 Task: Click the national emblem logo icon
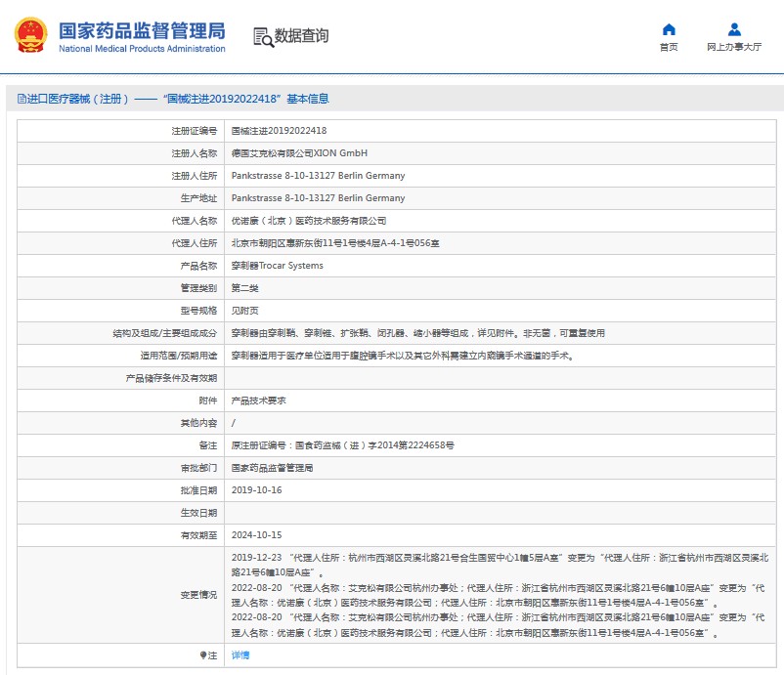pyautogui.click(x=31, y=35)
